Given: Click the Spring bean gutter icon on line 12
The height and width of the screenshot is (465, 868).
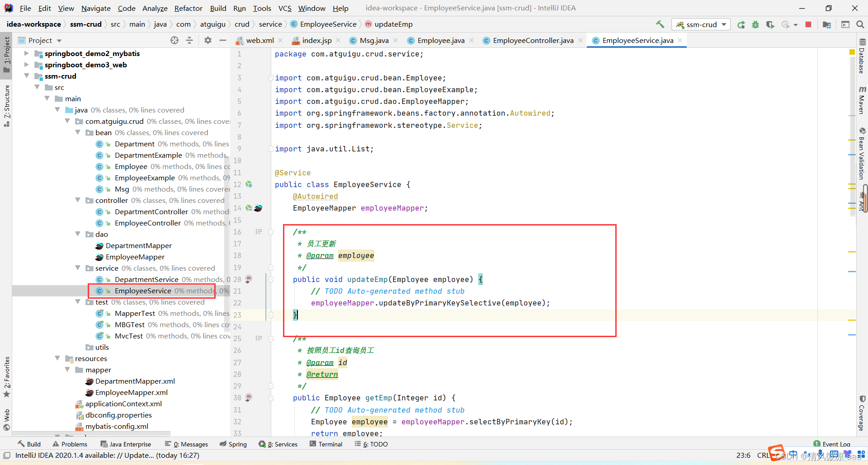Looking at the screenshot, I should (249, 184).
